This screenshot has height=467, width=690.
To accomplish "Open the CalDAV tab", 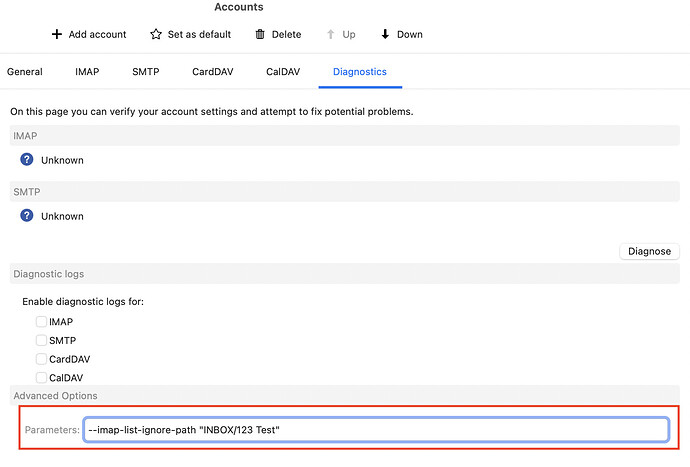I will (x=283, y=72).
